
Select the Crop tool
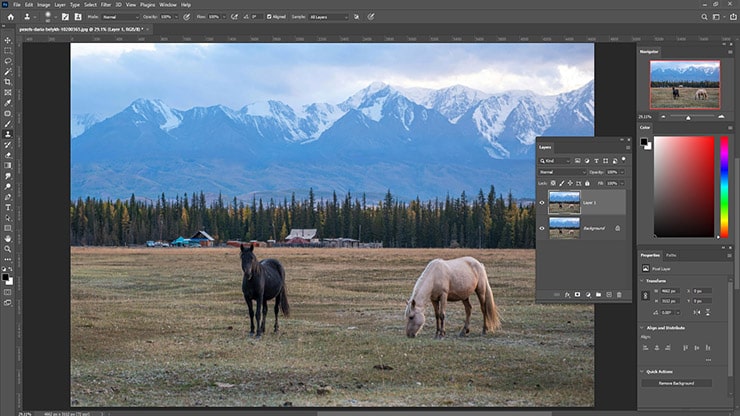tap(8, 82)
